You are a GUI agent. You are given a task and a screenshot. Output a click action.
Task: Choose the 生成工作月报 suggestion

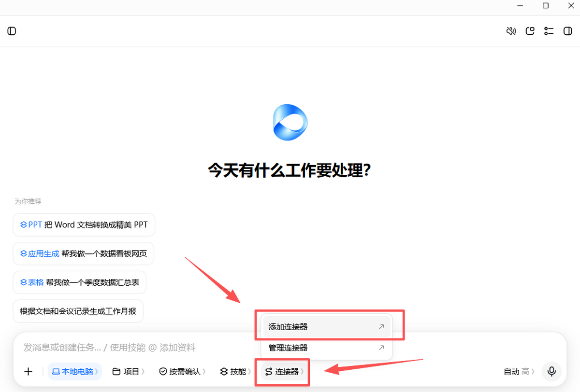(78, 311)
